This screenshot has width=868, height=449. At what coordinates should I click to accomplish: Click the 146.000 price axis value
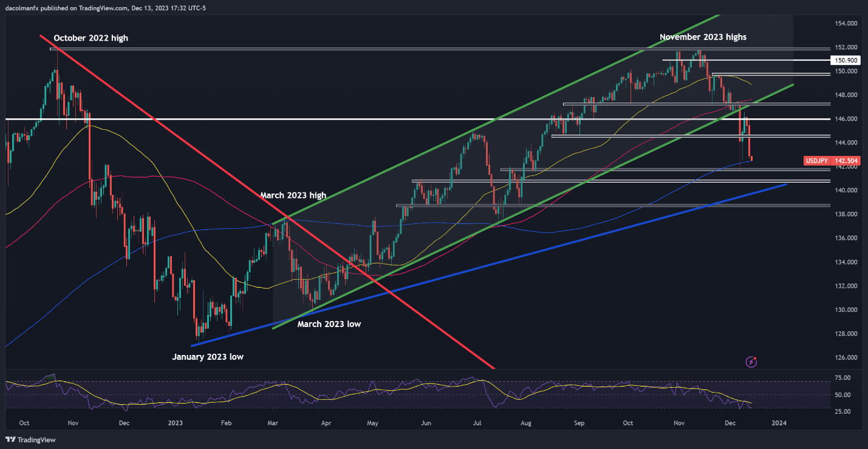(x=846, y=119)
